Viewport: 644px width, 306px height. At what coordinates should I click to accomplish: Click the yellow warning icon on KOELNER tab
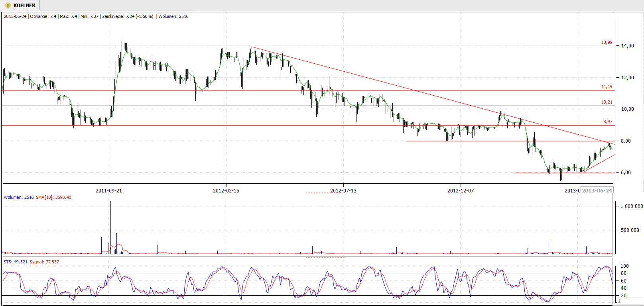click(8, 5)
